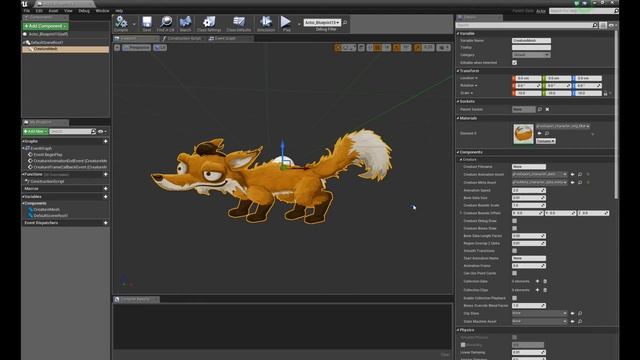Open Find in Content Browser
This screenshot has width=640, height=360.
pyautogui.click(x=166, y=23)
